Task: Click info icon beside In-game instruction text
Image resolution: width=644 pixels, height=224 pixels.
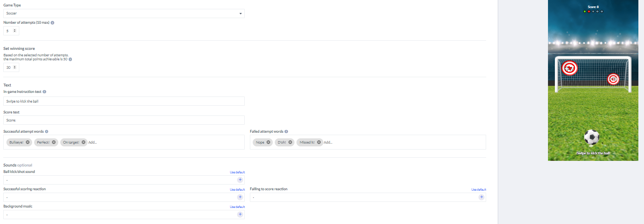Action: (x=45, y=92)
